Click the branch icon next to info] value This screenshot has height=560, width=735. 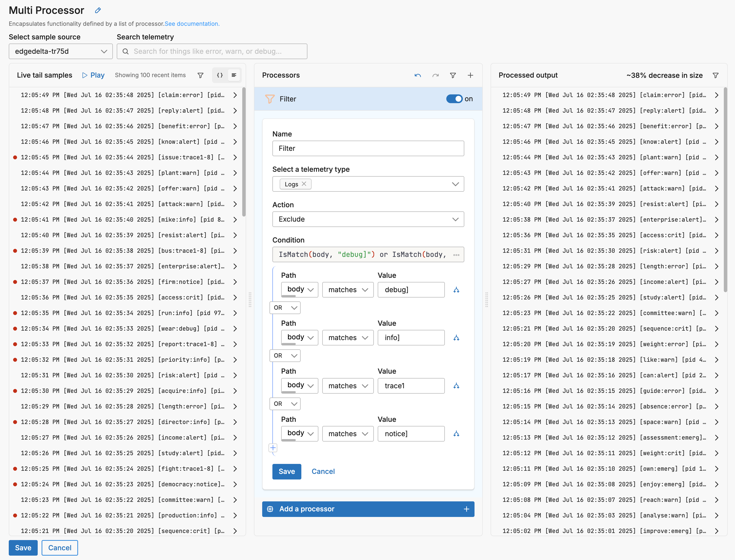(x=456, y=338)
